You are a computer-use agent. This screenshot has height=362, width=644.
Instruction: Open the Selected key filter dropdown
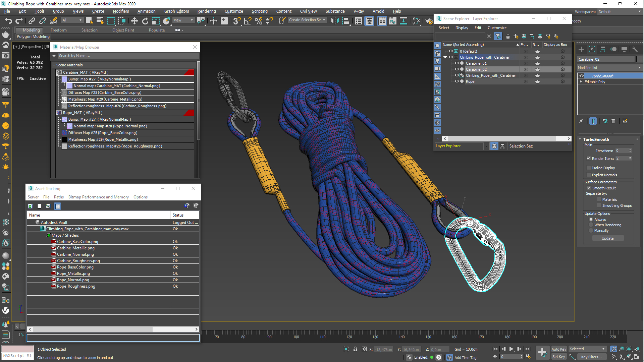point(587,349)
